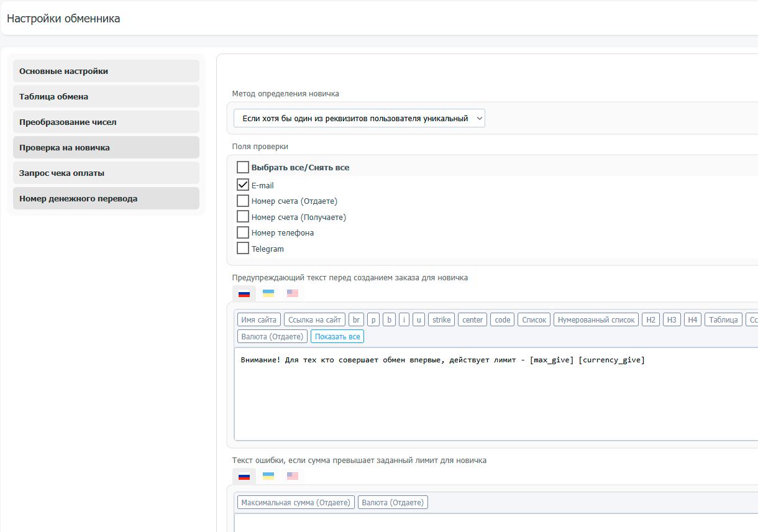Uncheck the E-mail checkbox
Screen dimensions: 758x532
(x=243, y=185)
